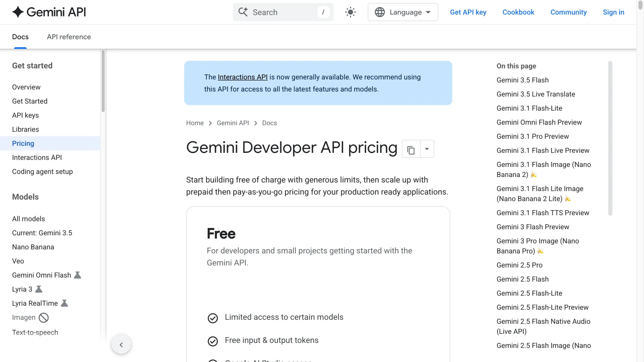This screenshot has height=362, width=644.
Task: Click Sign in
Action: 613,12
